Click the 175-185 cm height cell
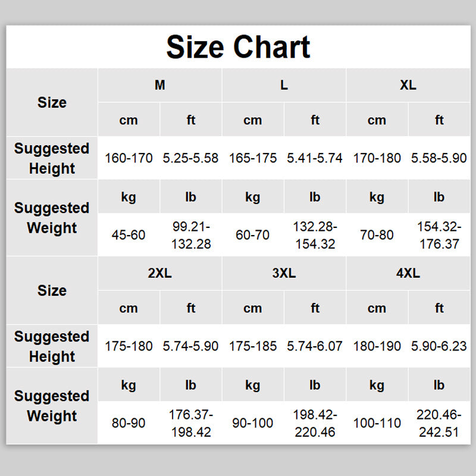This screenshot has height=476, width=476. coord(253,346)
